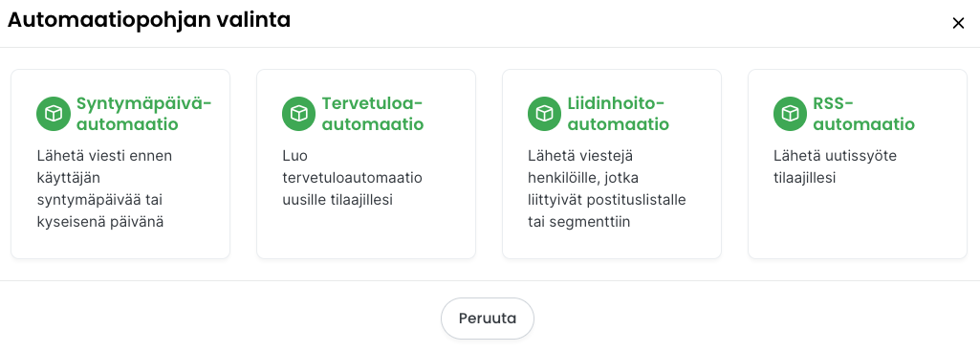The width and height of the screenshot is (980, 352).
Task: Click the Tervetuloaautomaatio cube icon
Action: click(298, 114)
